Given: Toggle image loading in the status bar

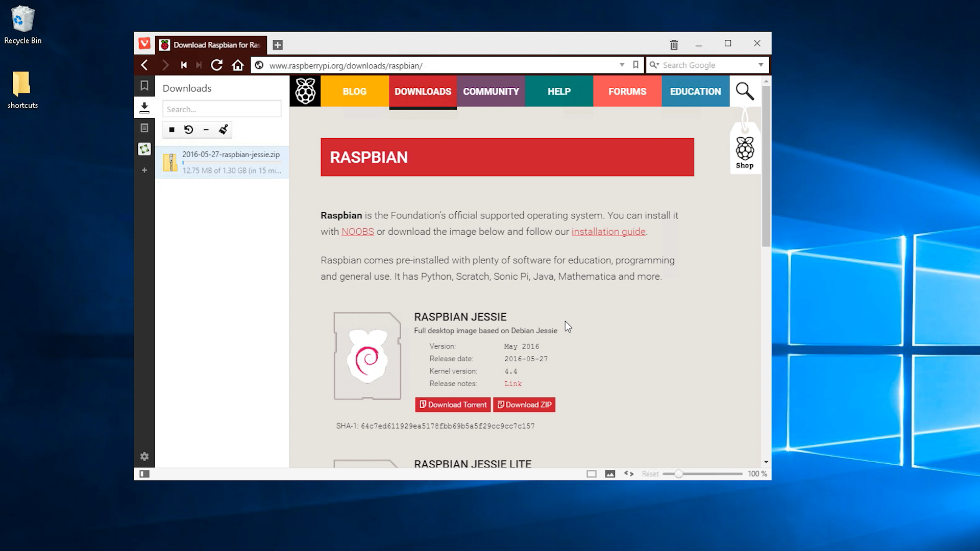Looking at the screenshot, I should pos(610,474).
